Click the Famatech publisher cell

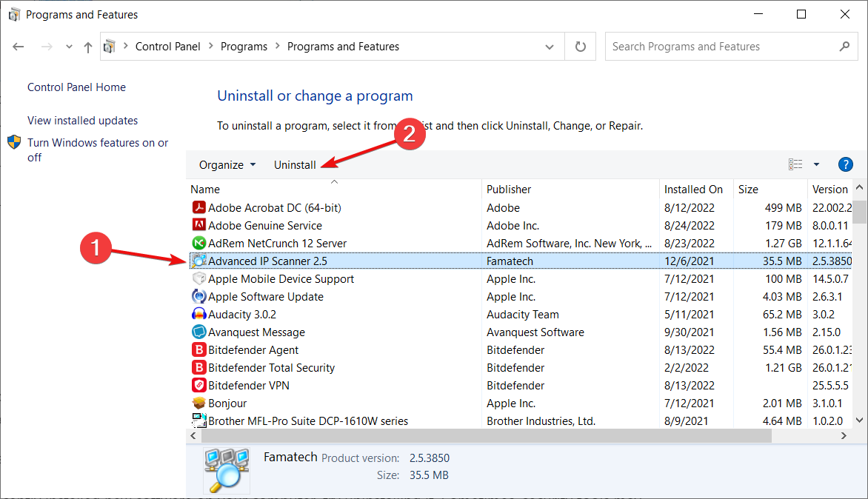[510, 261]
